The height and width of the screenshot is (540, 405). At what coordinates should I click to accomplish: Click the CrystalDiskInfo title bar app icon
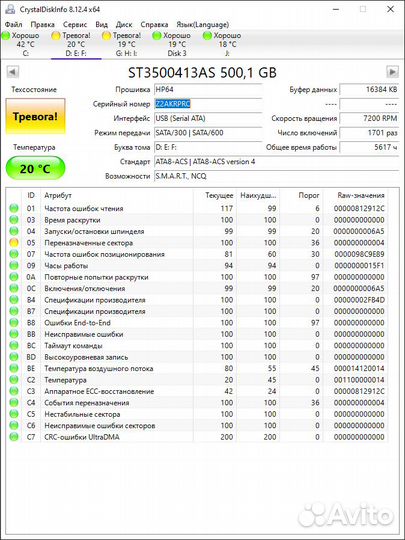10,9
